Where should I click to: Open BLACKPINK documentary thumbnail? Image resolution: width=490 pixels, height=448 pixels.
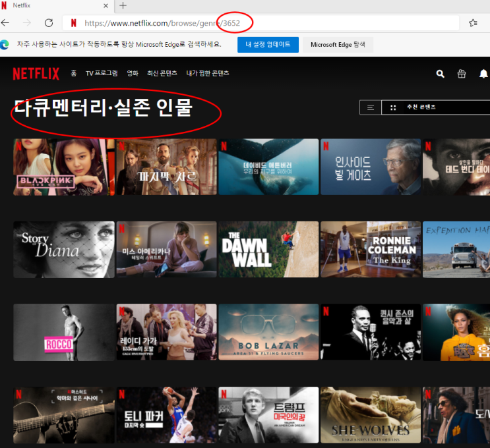tap(64, 167)
